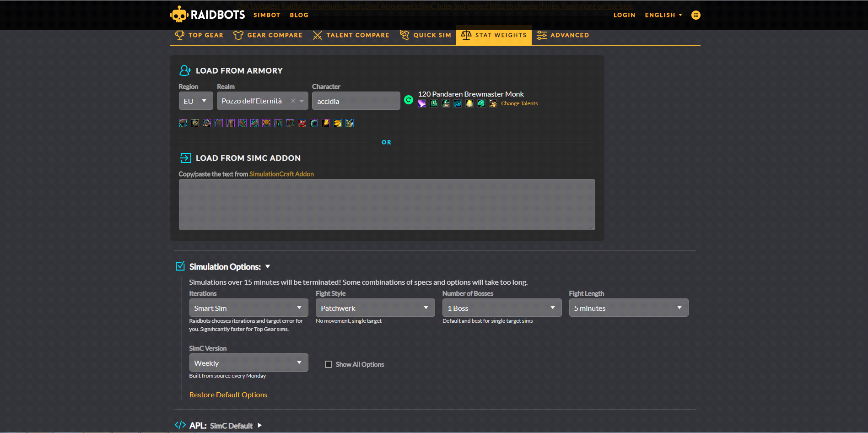Viewport: 868px width, 433px height.
Task: Click the last gear icon, the weapon
Action: (350, 123)
